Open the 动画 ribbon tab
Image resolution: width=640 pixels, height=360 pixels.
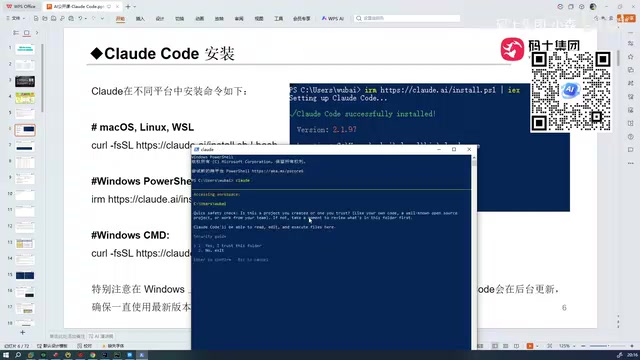(x=199, y=19)
